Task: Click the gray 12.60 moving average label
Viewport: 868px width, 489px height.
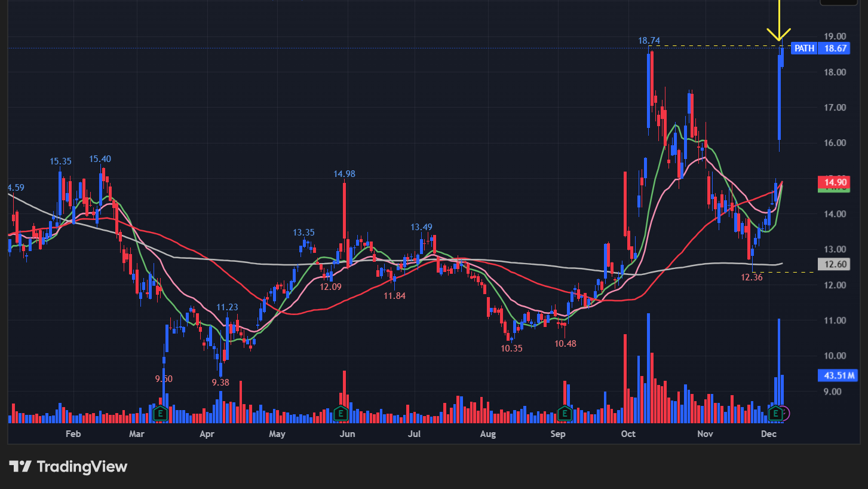Action: pyautogui.click(x=833, y=264)
